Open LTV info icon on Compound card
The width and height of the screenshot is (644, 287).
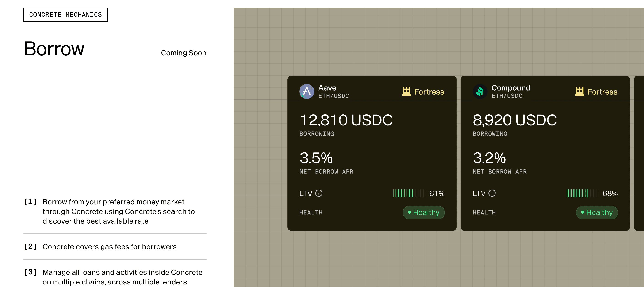pos(492,193)
